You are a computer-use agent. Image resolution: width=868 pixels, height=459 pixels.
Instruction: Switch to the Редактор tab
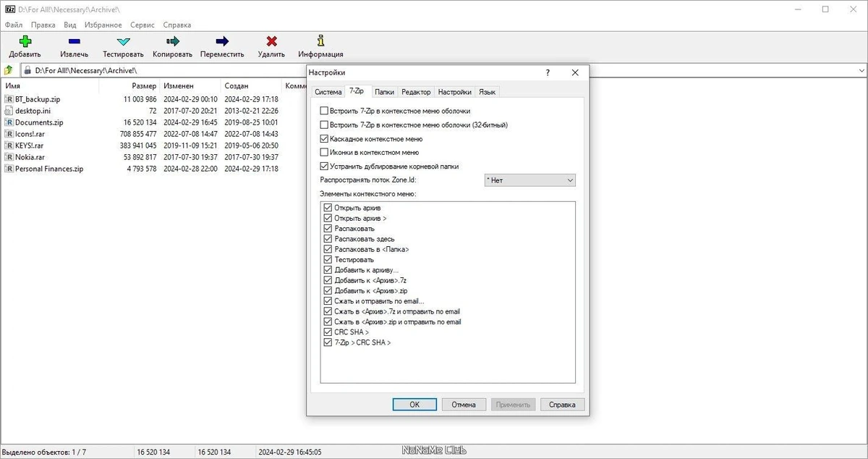[416, 92]
